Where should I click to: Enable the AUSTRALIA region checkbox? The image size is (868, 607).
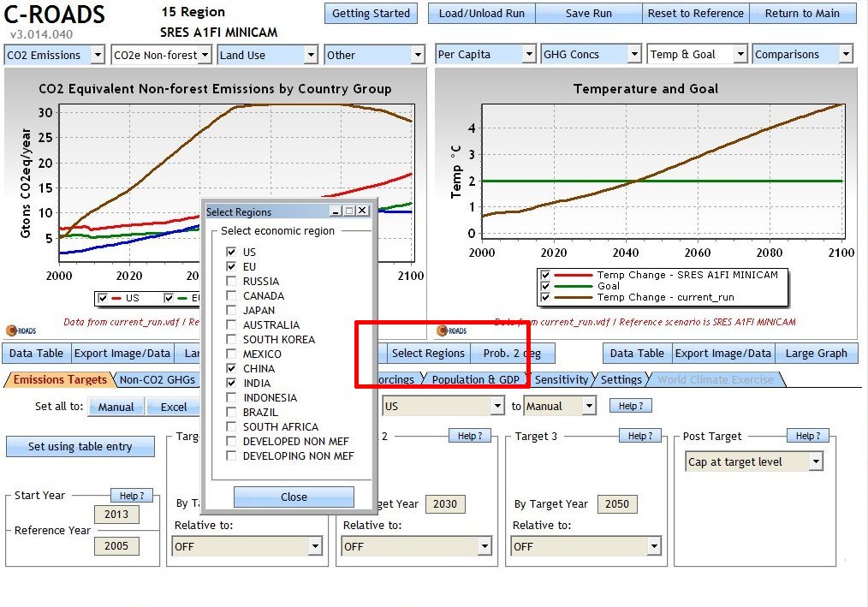[231, 324]
